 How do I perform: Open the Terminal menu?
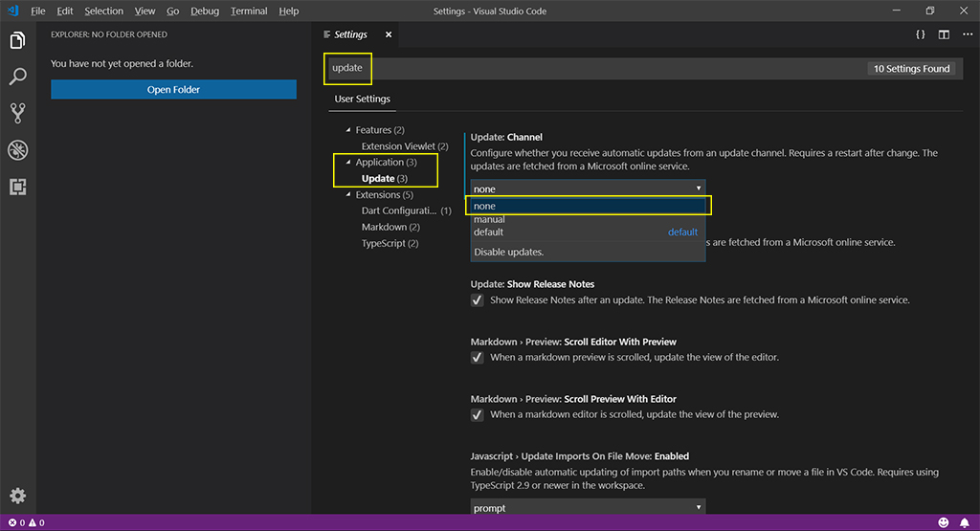coord(249,11)
